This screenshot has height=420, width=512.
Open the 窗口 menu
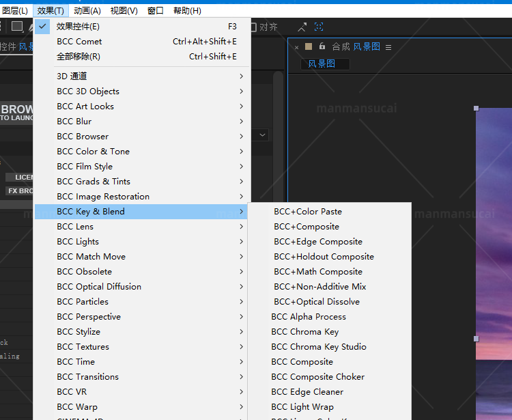(x=155, y=11)
